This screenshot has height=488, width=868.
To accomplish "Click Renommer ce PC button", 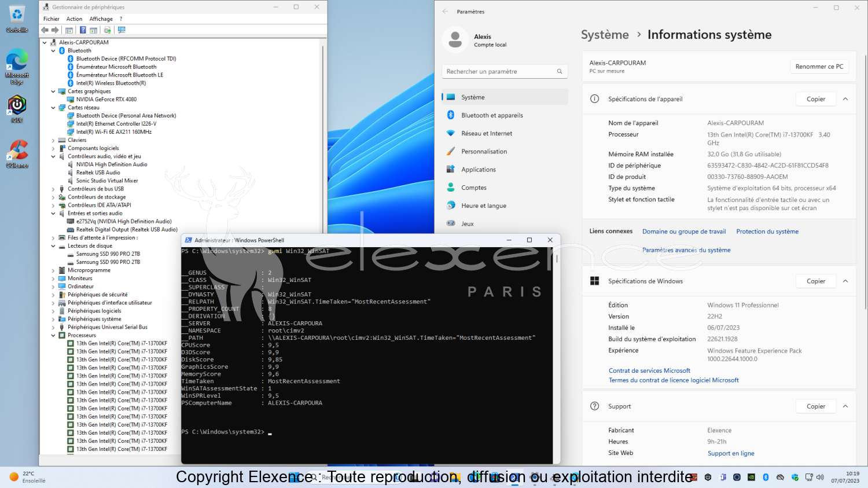I will pyautogui.click(x=819, y=67).
